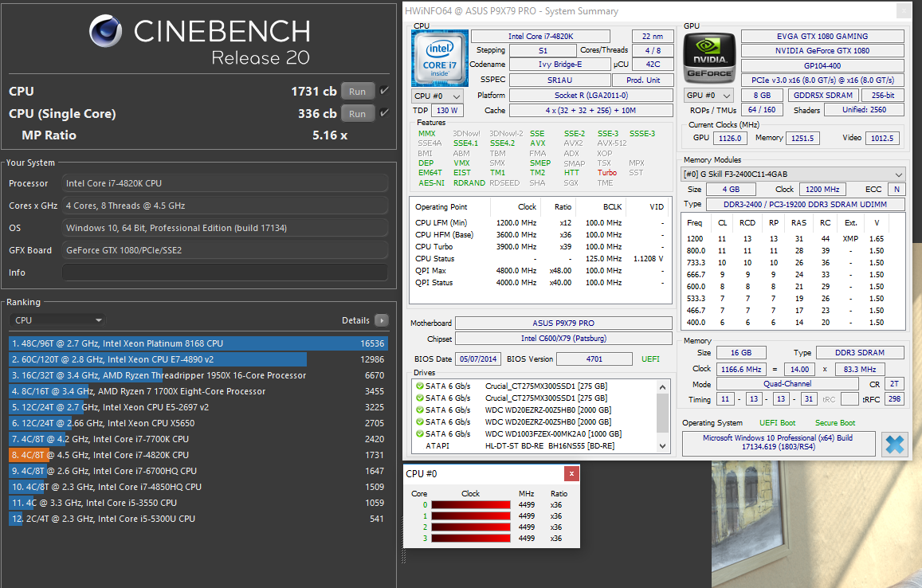This screenshot has height=588, width=922.
Task: Click the Intel Core i7 badge in CPU section
Action: pos(439,57)
